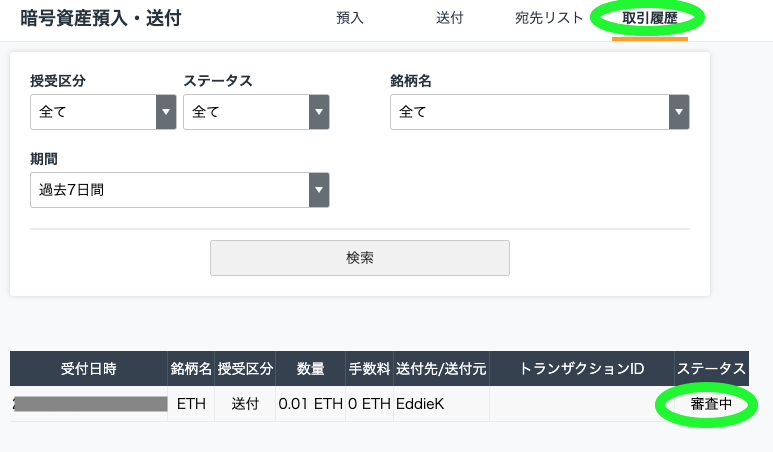Click the 期間 field showing 過去7日間
This screenshot has width=773, height=452.
[179, 190]
